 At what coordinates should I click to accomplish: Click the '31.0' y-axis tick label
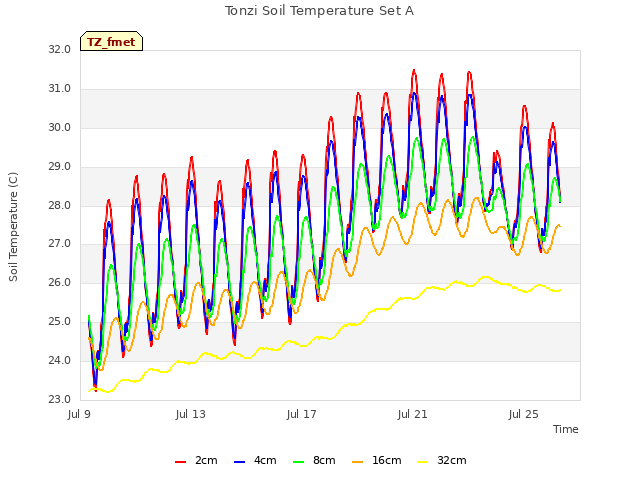(x=60, y=89)
